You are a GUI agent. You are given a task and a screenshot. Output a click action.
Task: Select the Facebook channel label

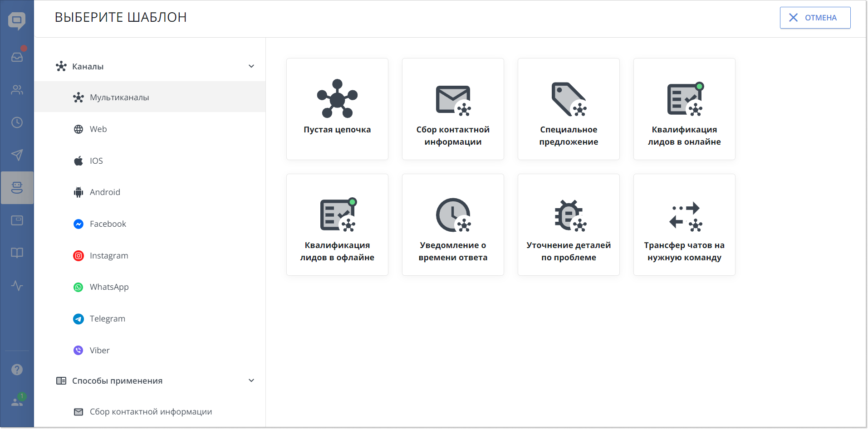[108, 224]
